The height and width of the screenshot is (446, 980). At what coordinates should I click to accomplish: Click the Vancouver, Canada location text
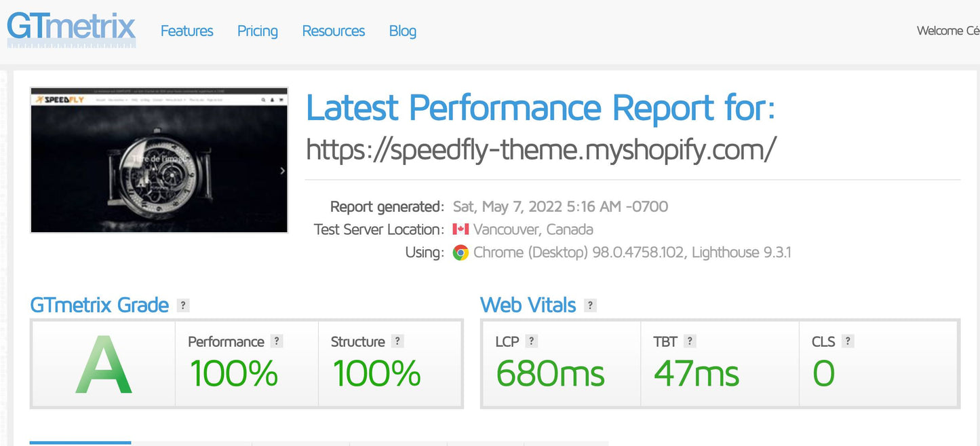click(x=533, y=229)
